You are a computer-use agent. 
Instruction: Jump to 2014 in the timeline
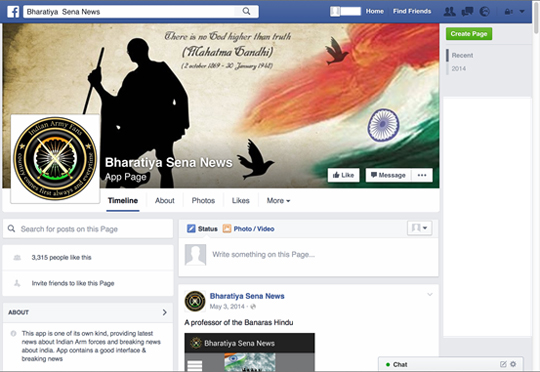pyautogui.click(x=458, y=69)
